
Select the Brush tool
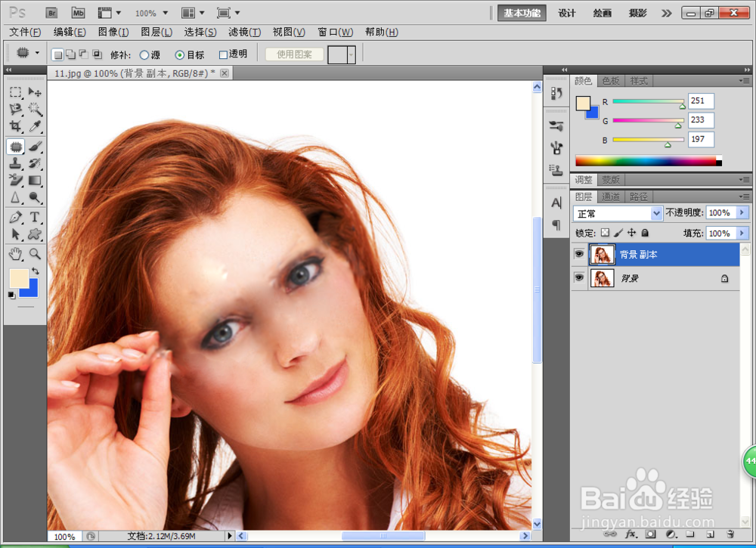click(x=35, y=146)
